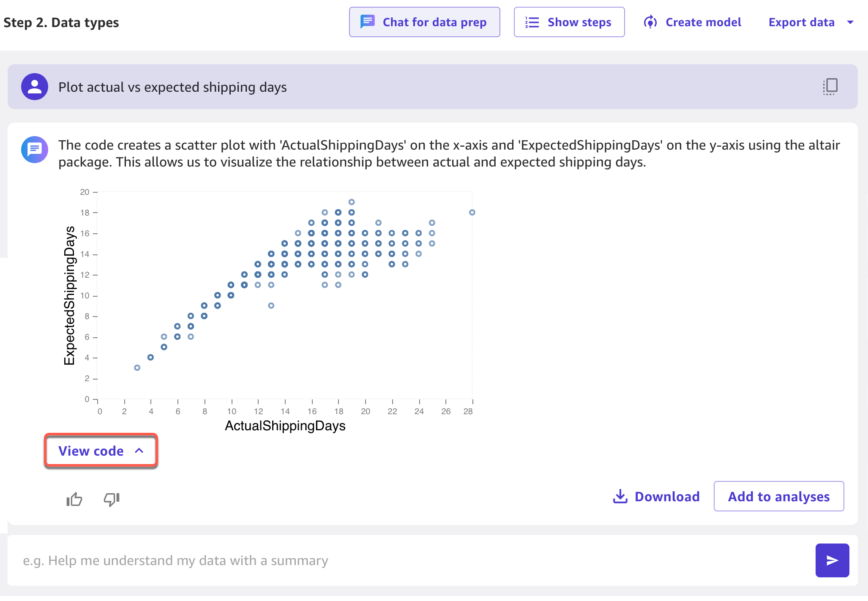Click the scatter point at 3 actual days

(137, 368)
